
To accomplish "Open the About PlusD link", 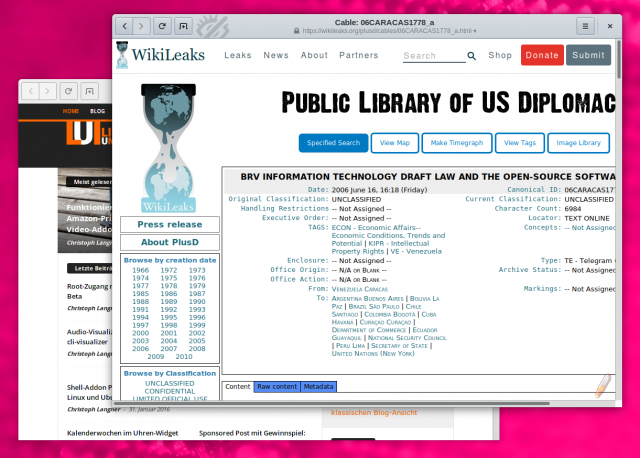I will 170,242.
